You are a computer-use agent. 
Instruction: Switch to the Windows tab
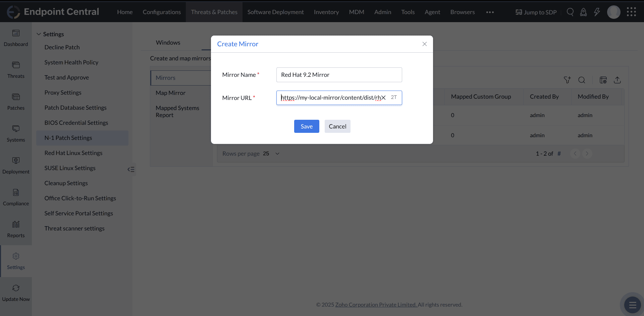tap(168, 43)
